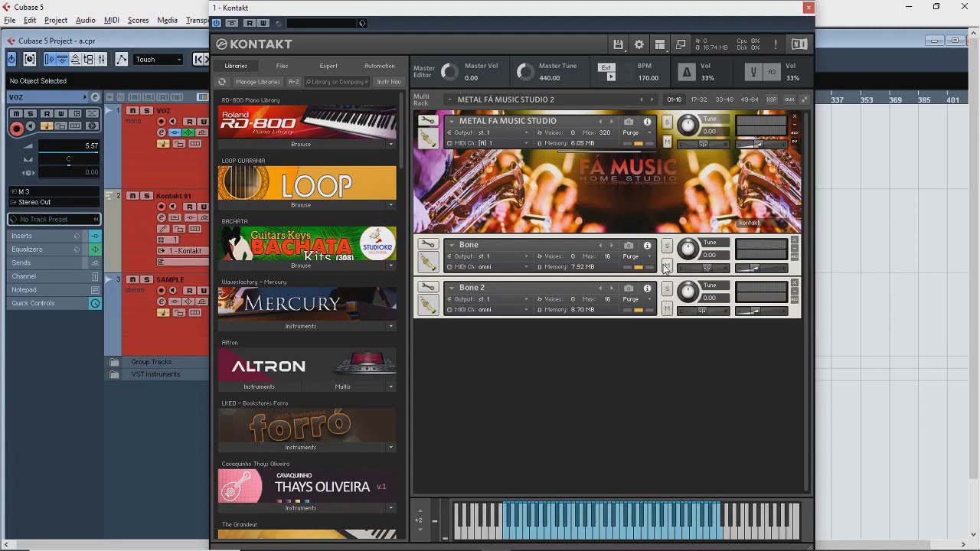Open Kontakt options gear
This screenshot has width=980, height=551.
(639, 44)
